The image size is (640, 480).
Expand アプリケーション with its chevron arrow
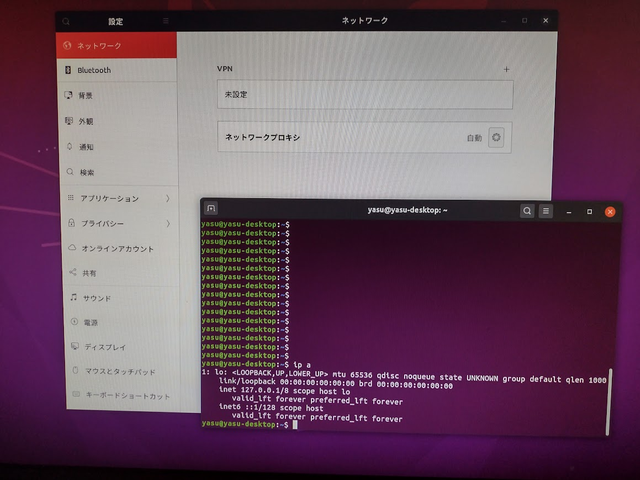pyautogui.click(x=168, y=198)
